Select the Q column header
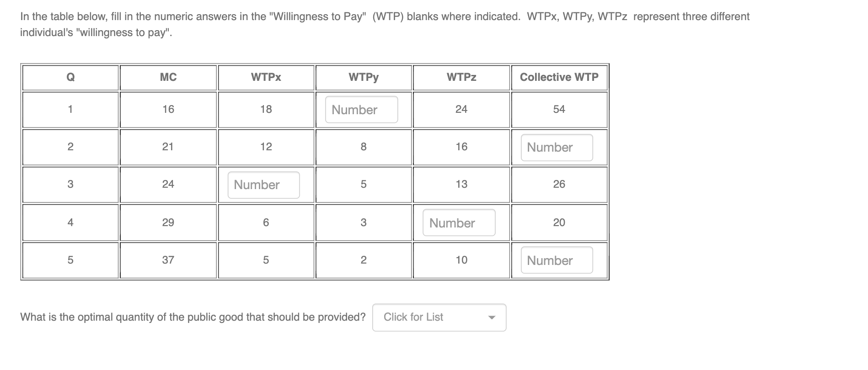 [x=70, y=77]
